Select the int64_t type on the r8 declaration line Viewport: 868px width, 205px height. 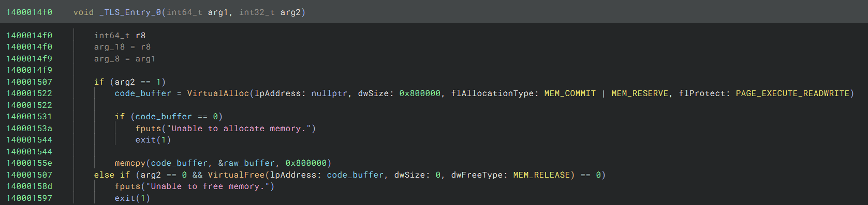coord(112,36)
